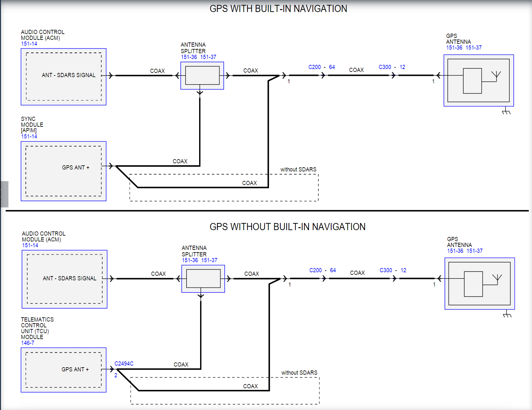Click "GPS WITHOUT BUILT-IN NAVIGATION" heading

click(288, 227)
